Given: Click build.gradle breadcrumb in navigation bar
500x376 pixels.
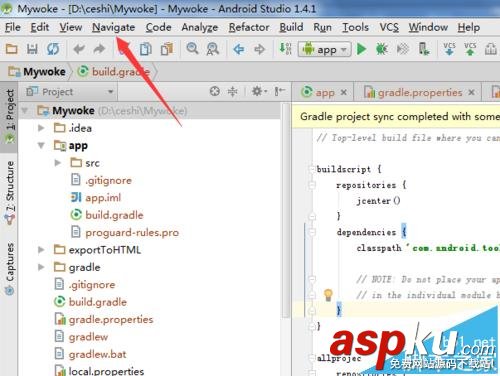Looking at the screenshot, I should pyautogui.click(x=114, y=72).
